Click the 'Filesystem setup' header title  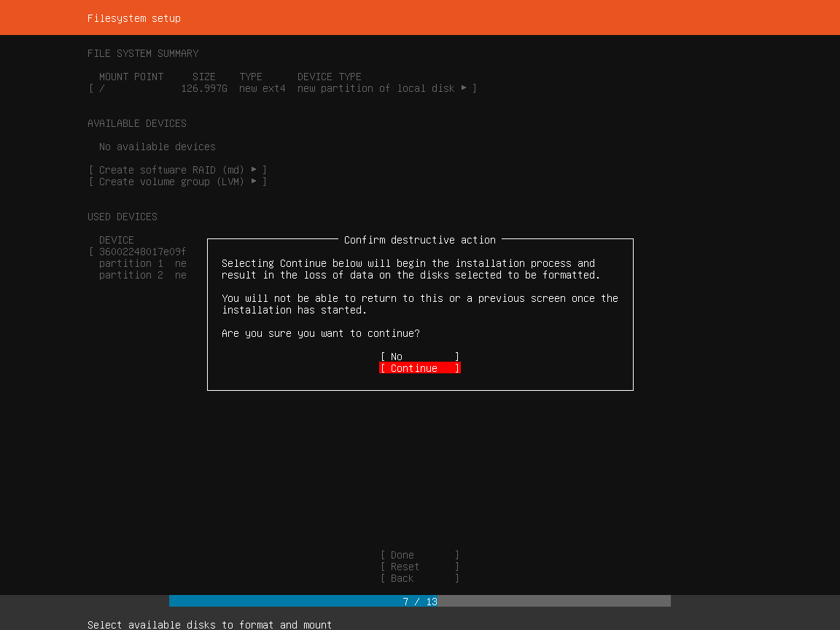pyautogui.click(x=134, y=18)
